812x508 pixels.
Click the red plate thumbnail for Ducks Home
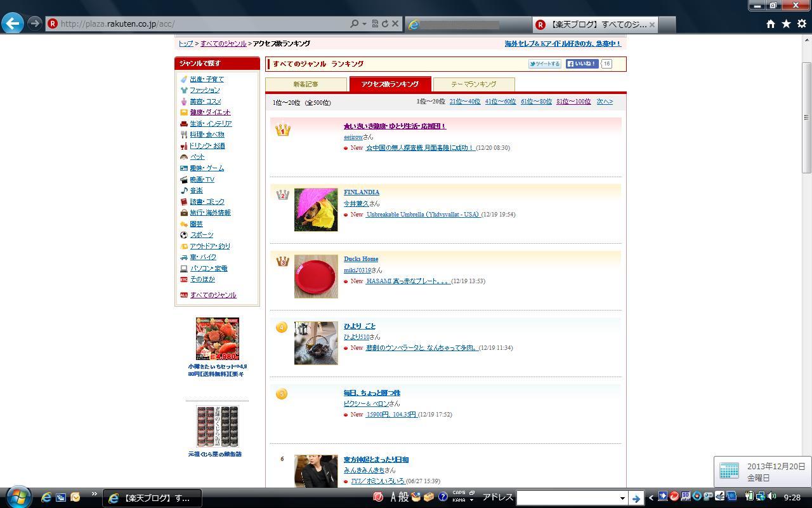pos(316,276)
